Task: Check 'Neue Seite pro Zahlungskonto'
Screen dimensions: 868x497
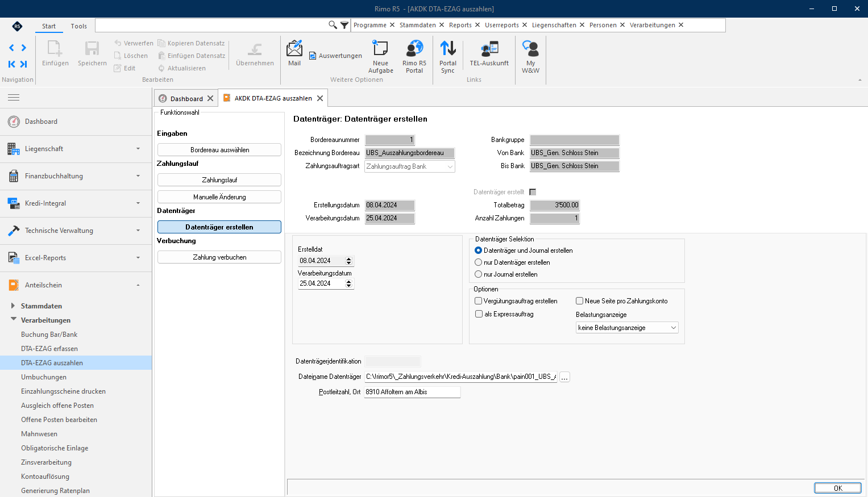Action: (580, 301)
